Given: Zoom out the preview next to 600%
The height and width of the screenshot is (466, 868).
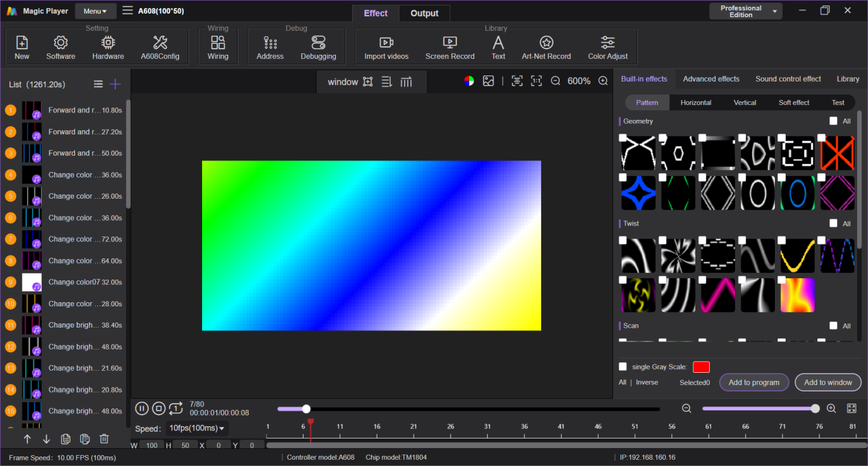Looking at the screenshot, I should pos(556,81).
